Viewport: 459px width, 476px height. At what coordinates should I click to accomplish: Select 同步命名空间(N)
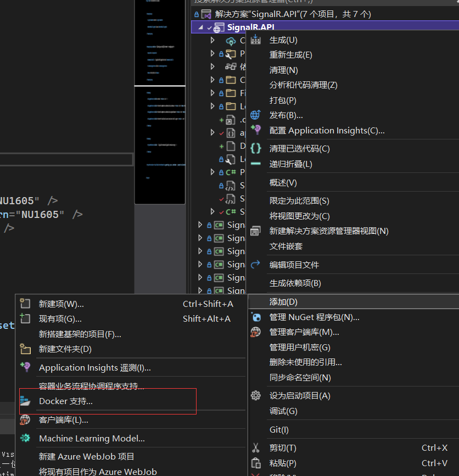point(300,377)
